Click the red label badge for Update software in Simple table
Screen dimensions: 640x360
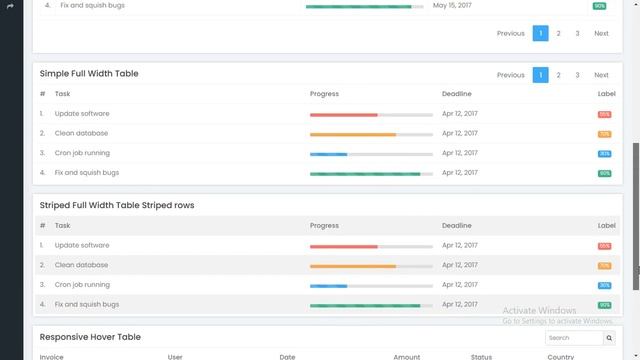point(604,114)
